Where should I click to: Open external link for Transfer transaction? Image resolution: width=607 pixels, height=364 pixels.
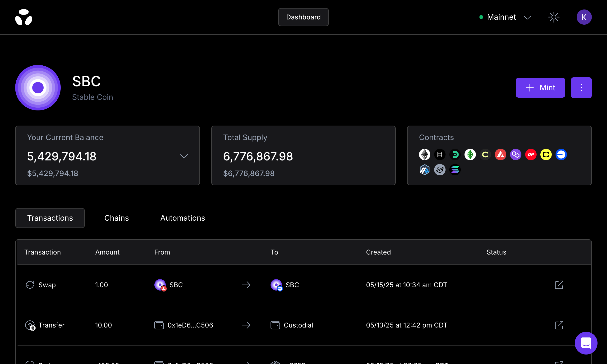coord(559,325)
